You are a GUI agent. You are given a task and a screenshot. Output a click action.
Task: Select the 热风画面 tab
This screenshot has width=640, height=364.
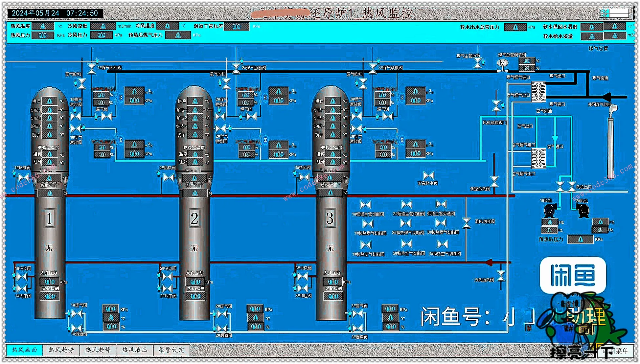tap(24, 350)
